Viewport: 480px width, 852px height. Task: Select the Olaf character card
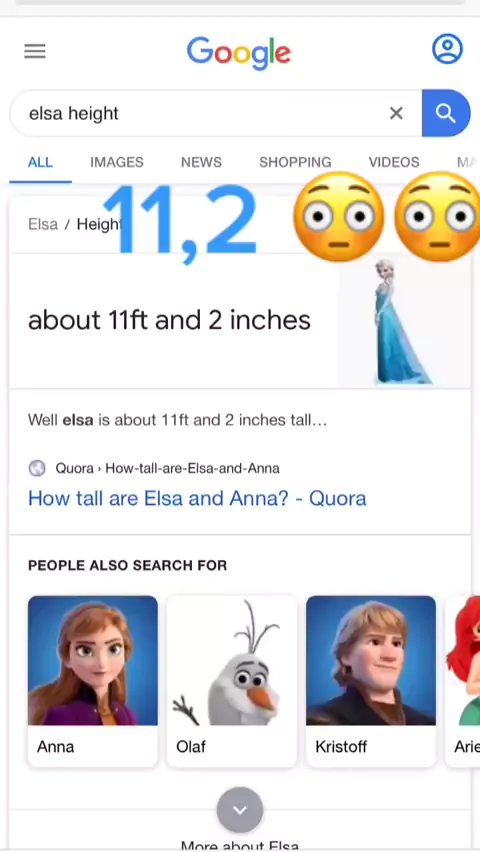[232, 681]
